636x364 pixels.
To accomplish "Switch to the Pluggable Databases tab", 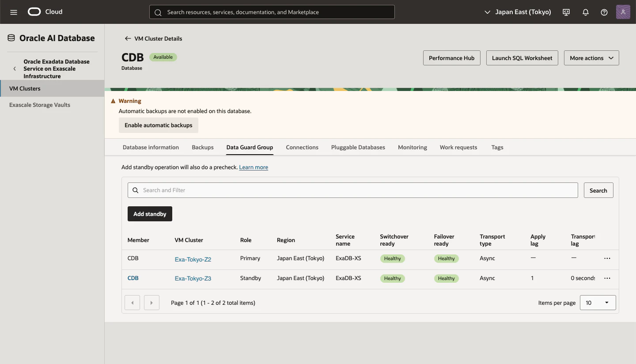I will point(358,147).
